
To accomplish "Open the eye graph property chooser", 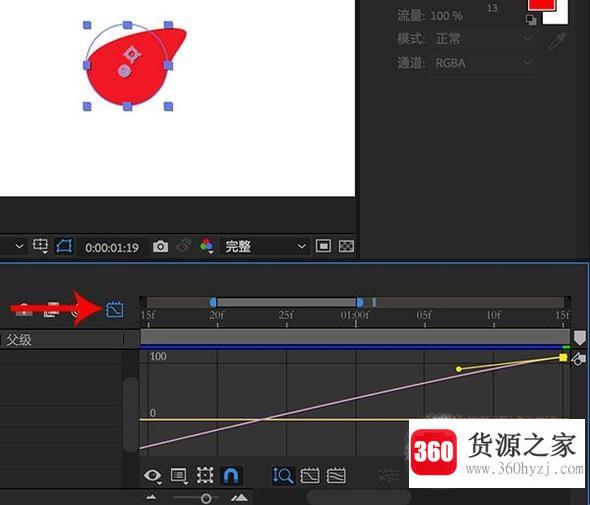I will click(x=153, y=476).
